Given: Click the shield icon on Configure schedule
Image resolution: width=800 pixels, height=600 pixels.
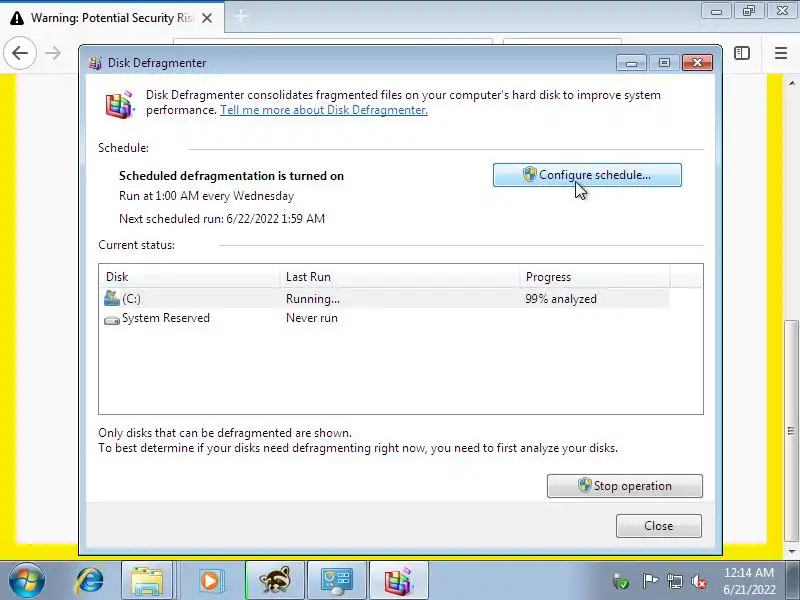Looking at the screenshot, I should click(x=530, y=174).
